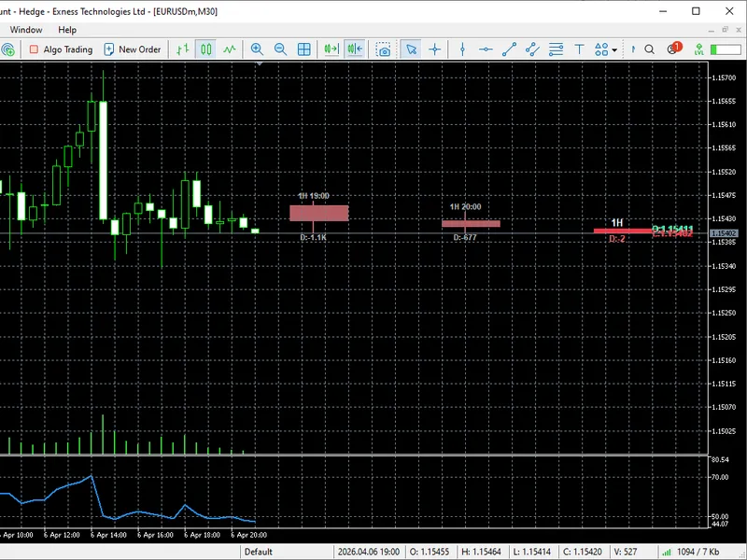The image size is (747, 560).
Task: Switch chart to line chart view
Action: [230, 49]
